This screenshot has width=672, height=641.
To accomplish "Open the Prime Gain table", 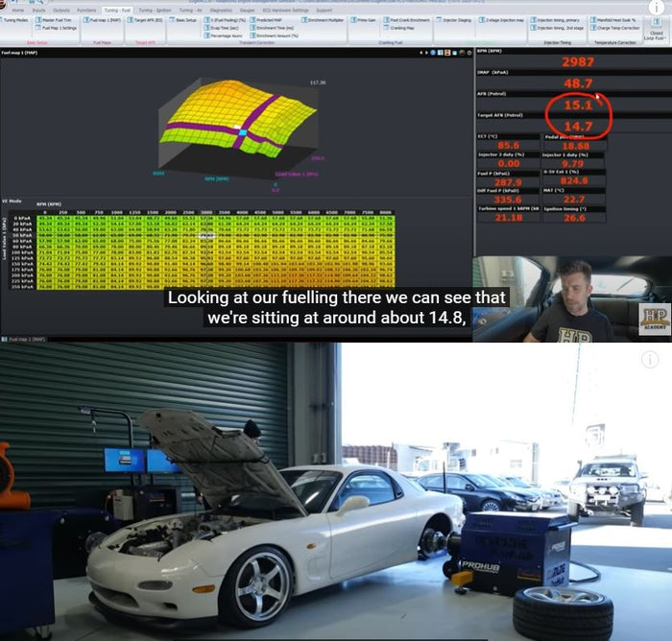I will pyautogui.click(x=364, y=20).
